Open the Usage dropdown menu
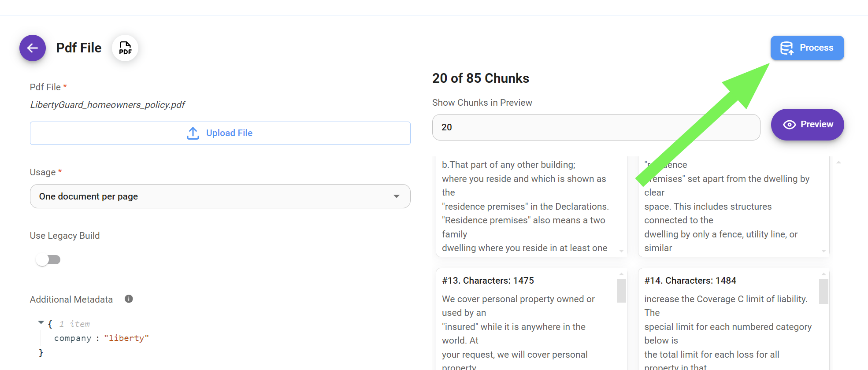Viewport: 868px width, 370px height. coord(220,196)
